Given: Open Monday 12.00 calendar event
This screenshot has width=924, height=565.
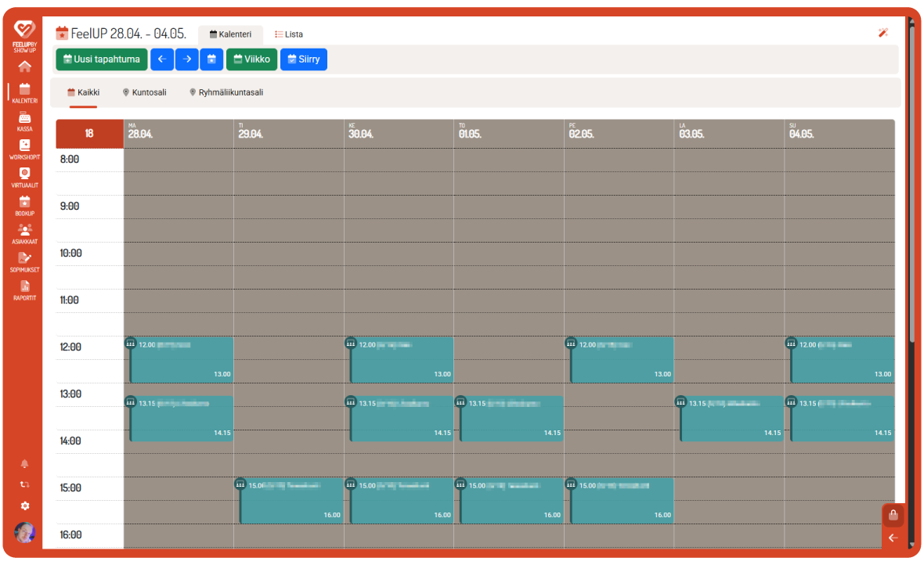Looking at the screenshot, I should [182, 360].
